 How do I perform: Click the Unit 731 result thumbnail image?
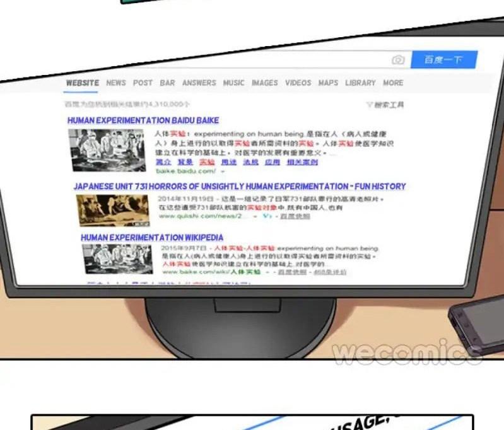pos(113,210)
